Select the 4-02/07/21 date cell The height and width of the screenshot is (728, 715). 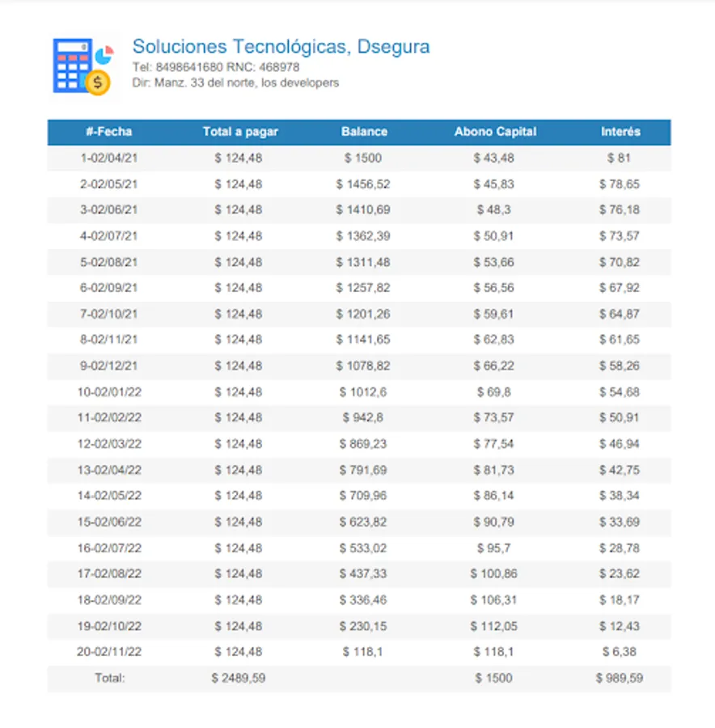(x=108, y=236)
